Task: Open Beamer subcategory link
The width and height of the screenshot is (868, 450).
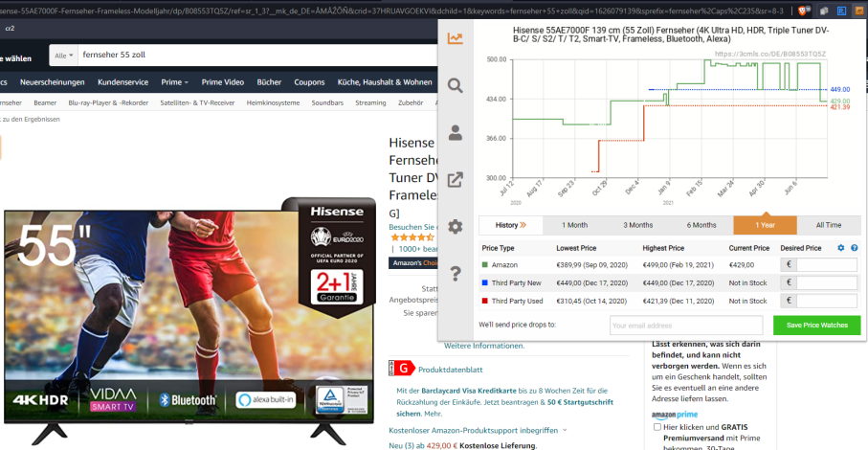Action: (45, 103)
